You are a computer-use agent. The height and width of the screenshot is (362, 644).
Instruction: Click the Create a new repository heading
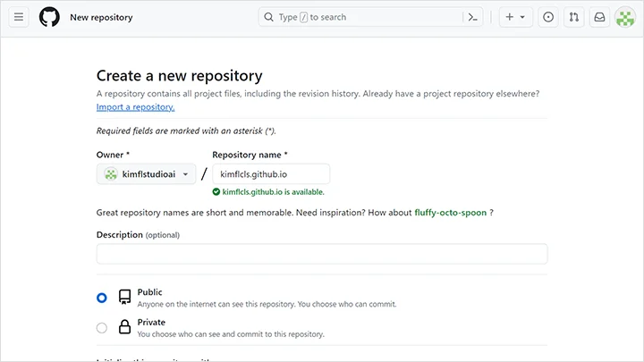180,76
